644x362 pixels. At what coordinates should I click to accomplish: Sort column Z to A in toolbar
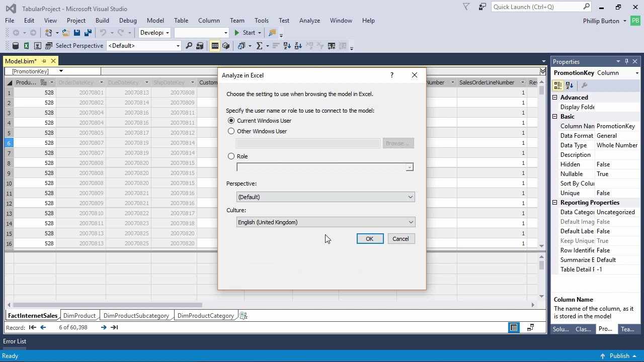(298, 46)
